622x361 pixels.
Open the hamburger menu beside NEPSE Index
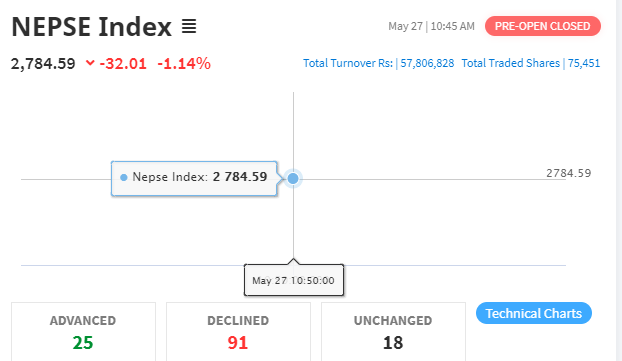189,27
